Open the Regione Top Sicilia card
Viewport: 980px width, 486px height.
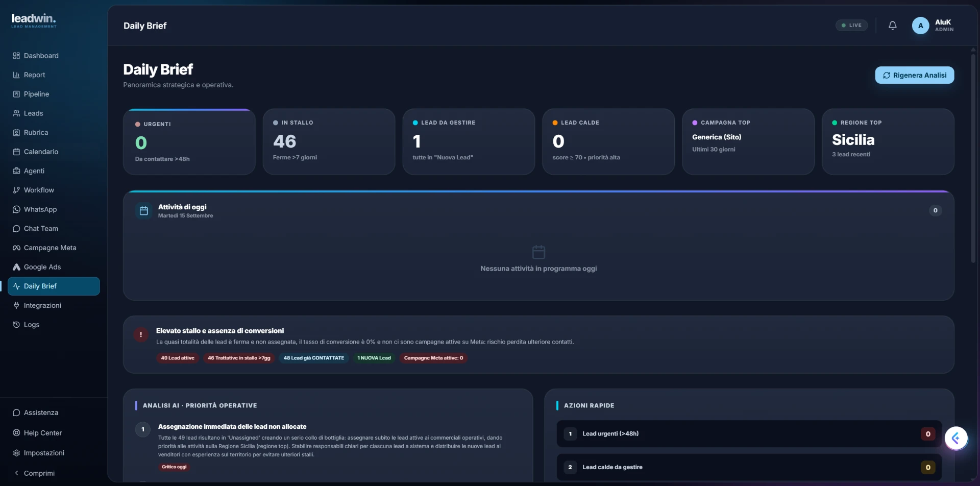coord(888,142)
